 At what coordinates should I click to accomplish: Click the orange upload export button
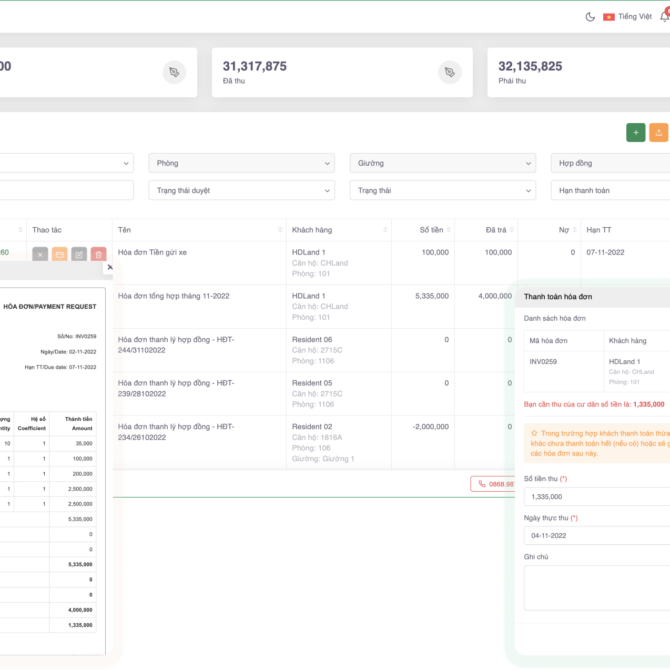coord(659,132)
